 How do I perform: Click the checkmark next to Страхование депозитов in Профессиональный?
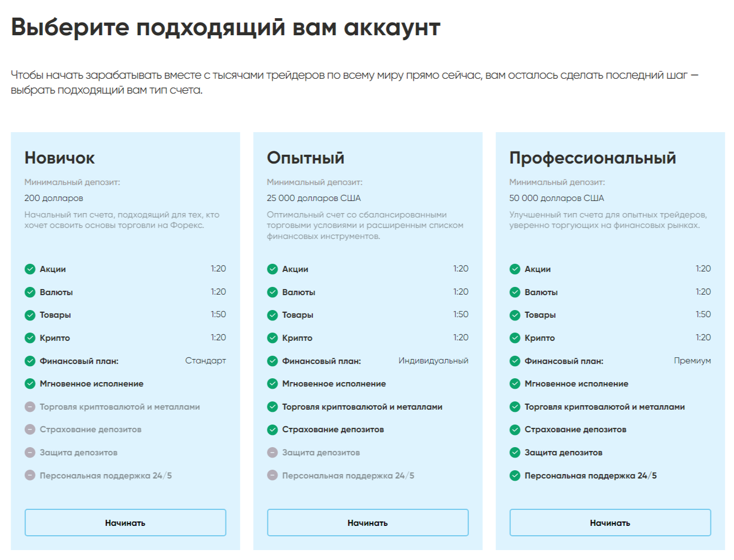515,429
